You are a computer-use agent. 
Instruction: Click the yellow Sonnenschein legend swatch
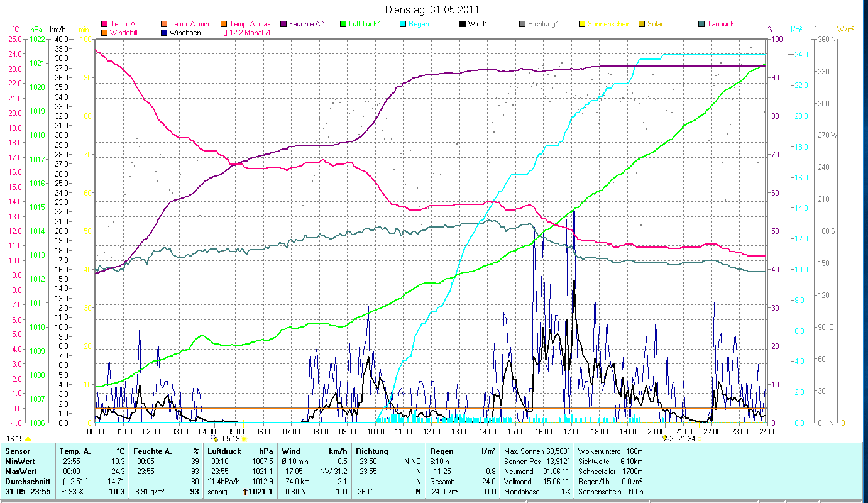tap(581, 24)
